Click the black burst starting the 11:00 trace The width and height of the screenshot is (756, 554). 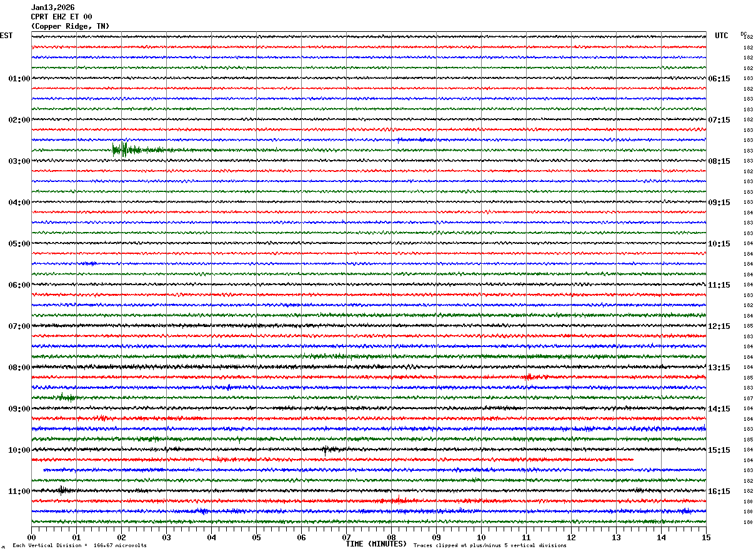pyautogui.click(x=62, y=490)
